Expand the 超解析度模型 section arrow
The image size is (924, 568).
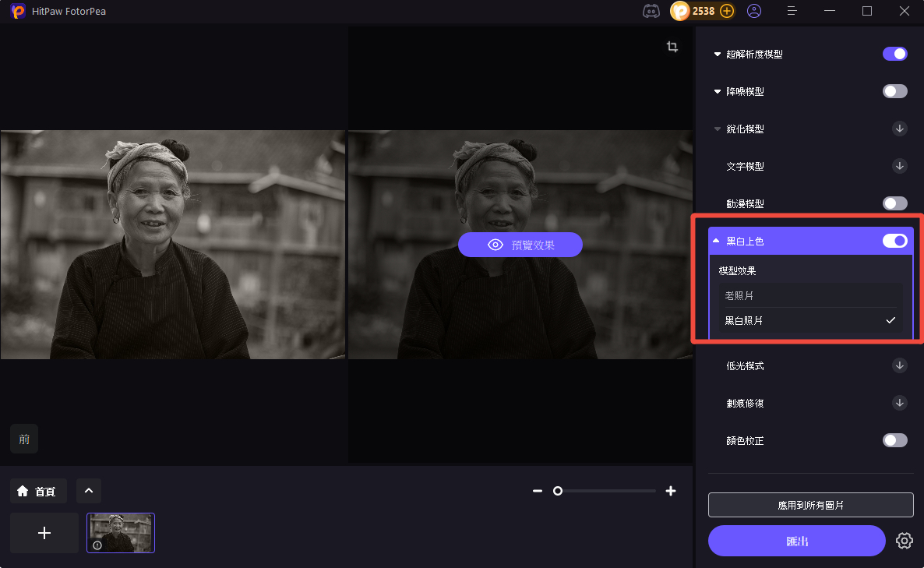718,55
